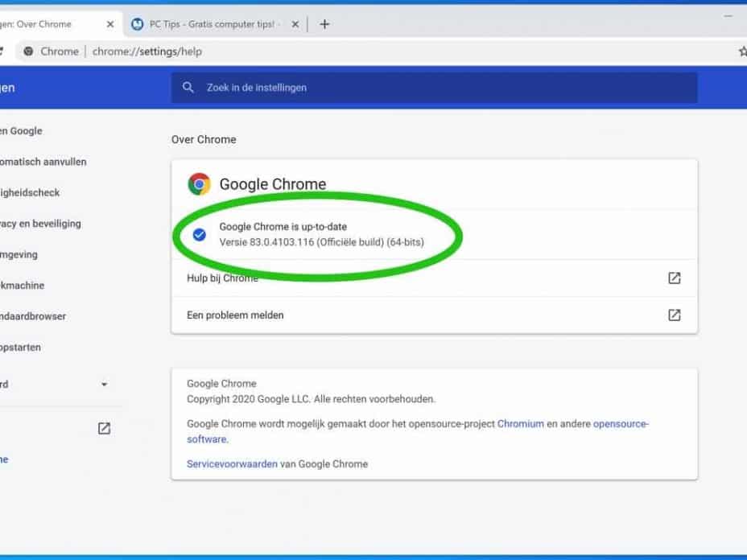The height and width of the screenshot is (560, 747).
Task: Expand the advanced section arrow in the sidebar
Action: coord(104,385)
